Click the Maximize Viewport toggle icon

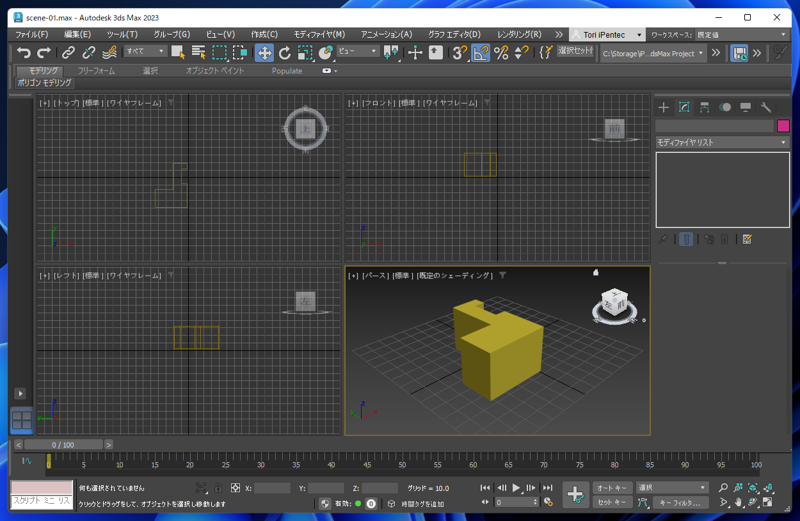click(768, 503)
